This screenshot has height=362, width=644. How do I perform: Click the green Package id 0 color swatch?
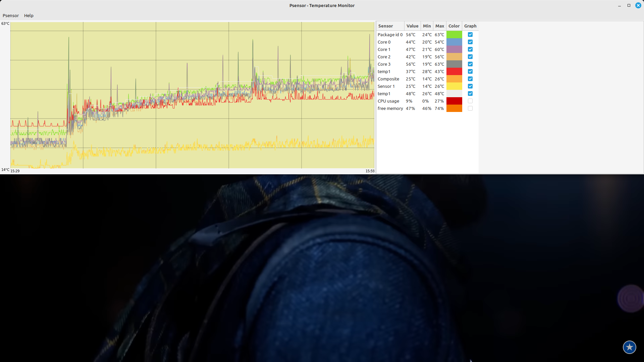(454, 35)
